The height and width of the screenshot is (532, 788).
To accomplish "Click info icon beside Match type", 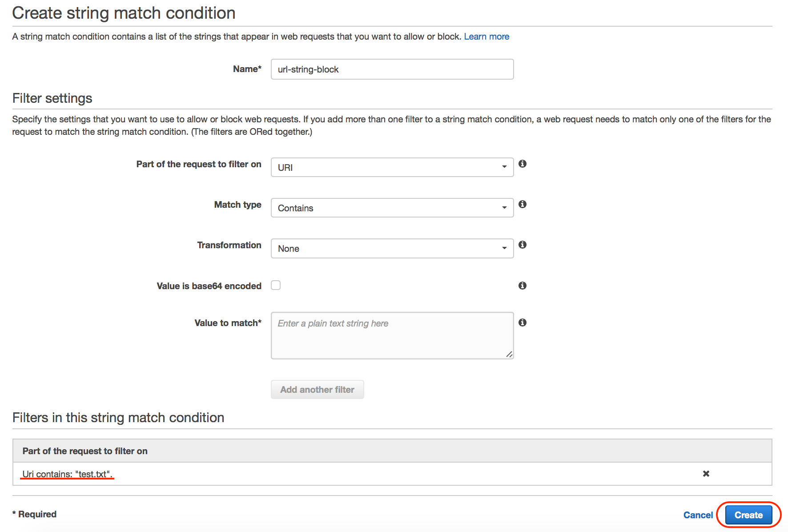I will pyautogui.click(x=523, y=204).
